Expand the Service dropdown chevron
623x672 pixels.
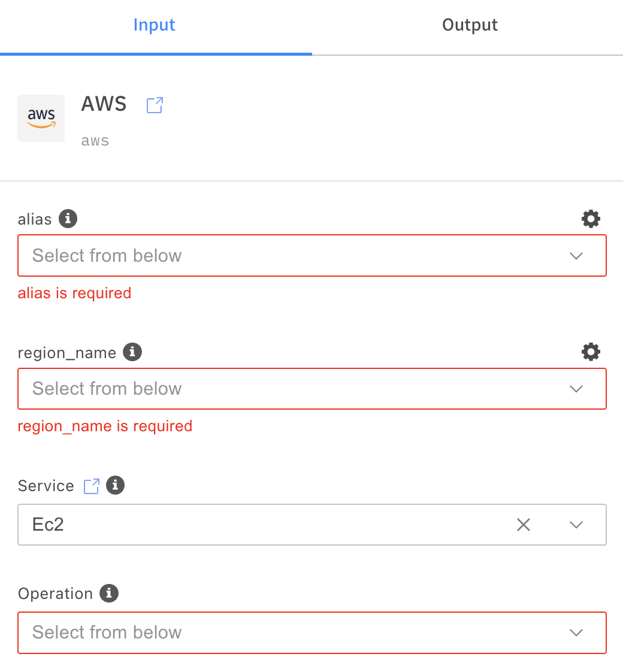click(x=576, y=525)
